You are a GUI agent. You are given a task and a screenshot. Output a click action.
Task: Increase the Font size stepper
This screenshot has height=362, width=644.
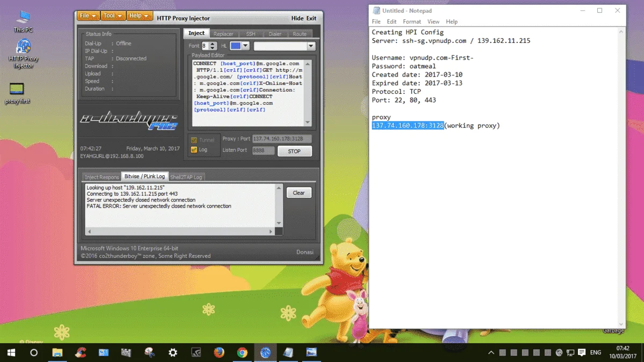click(213, 44)
